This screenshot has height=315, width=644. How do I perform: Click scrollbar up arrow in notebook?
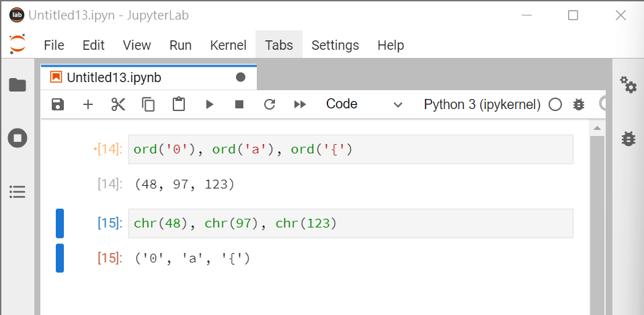pyautogui.click(x=597, y=129)
